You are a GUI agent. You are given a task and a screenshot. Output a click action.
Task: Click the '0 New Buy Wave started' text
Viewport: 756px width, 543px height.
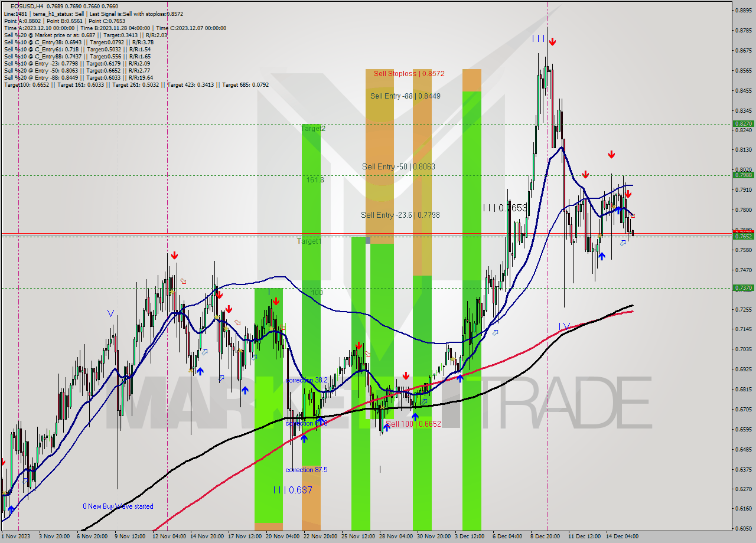tap(118, 506)
